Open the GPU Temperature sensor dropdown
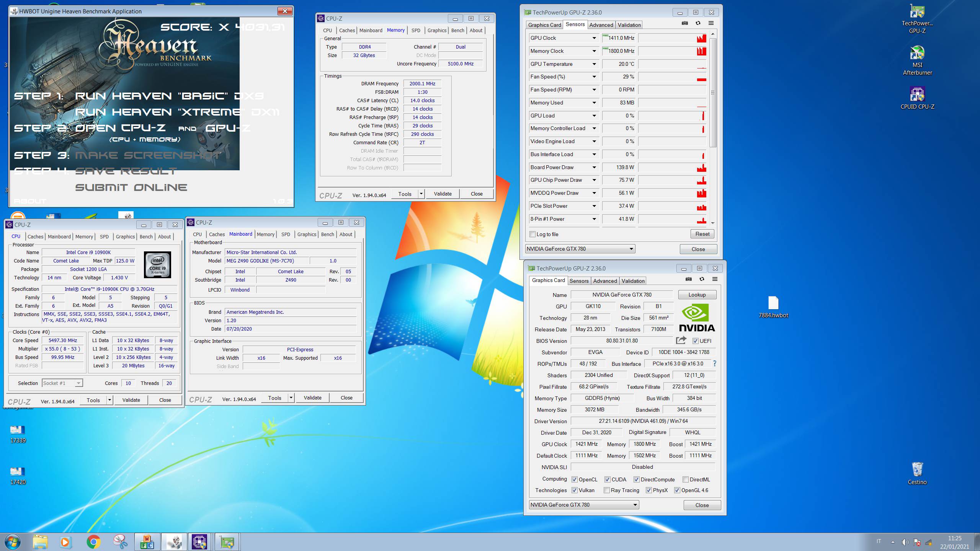The height and width of the screenshot is (551, 980). click(594, 64)
